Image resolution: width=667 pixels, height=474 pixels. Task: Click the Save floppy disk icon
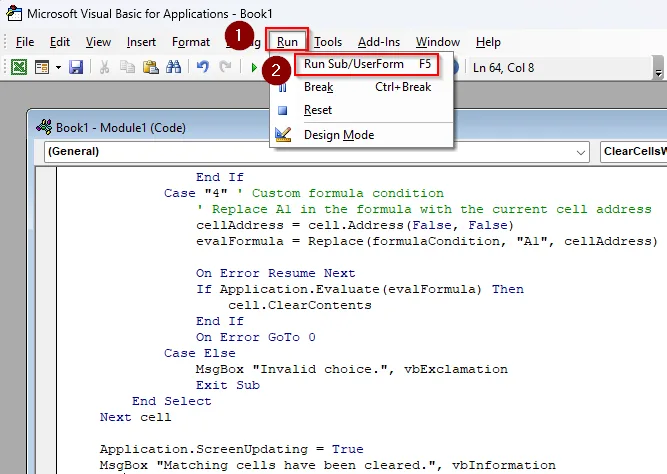click(x=76, y=67)
